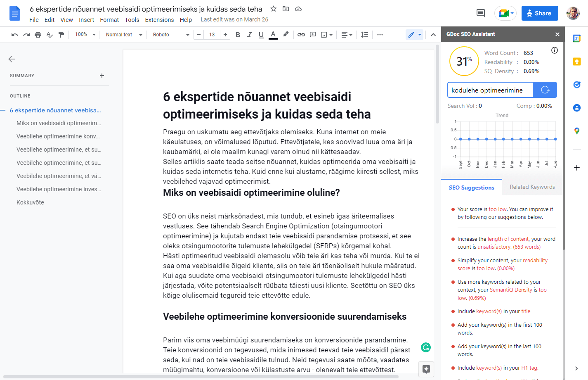Open the Extensions menu
Image resolution: width=588 pixels, height=380 pixels.
(160, 20)
